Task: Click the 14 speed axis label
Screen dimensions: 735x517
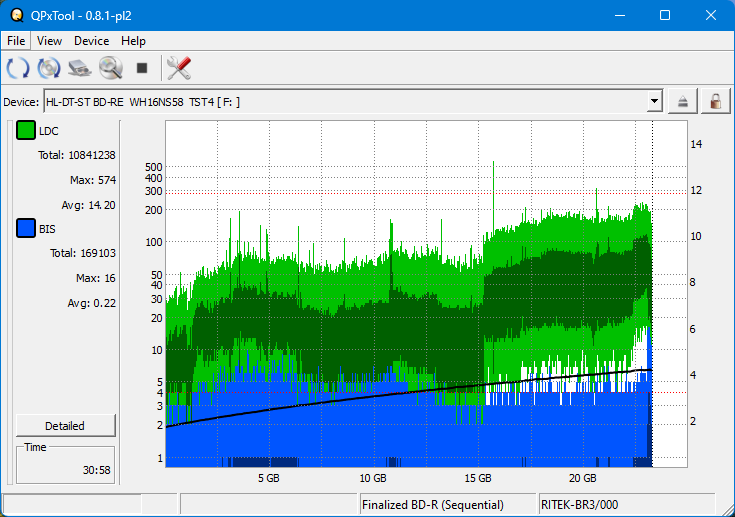Action: 696,144
